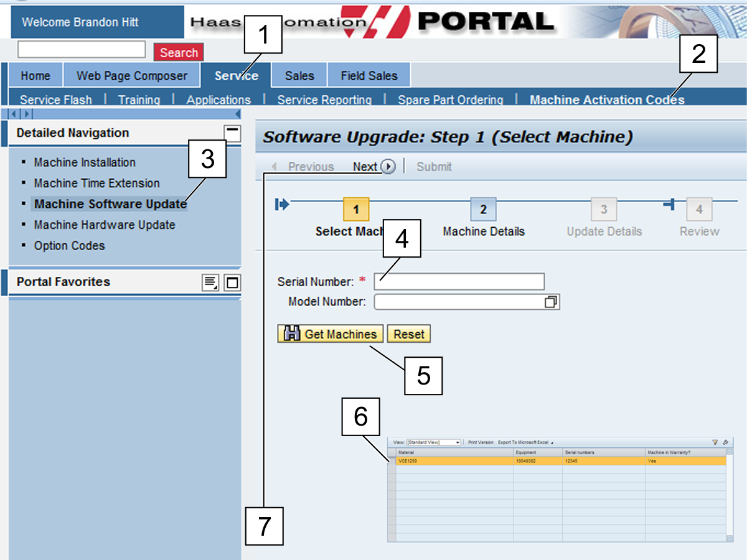This screenshot has width=747, height=560.
Task: Click serial number 12345 in table
Action: pos(604,461)
